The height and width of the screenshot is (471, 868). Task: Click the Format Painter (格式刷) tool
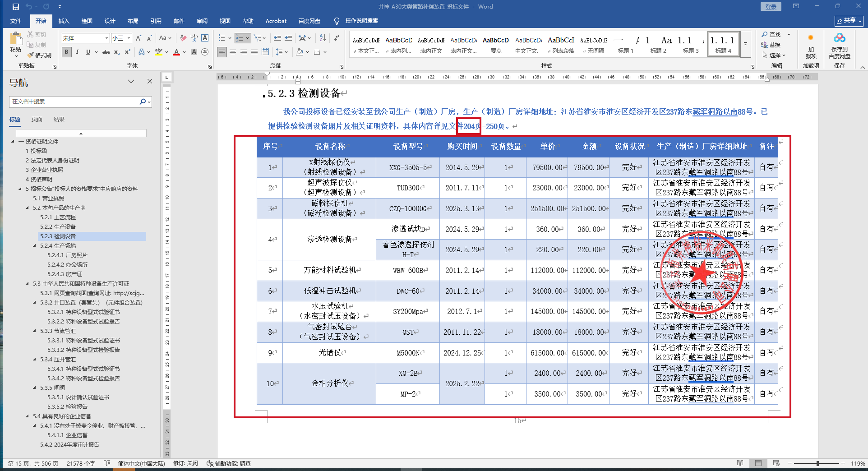pyautogui.click(x=39, y=55)
